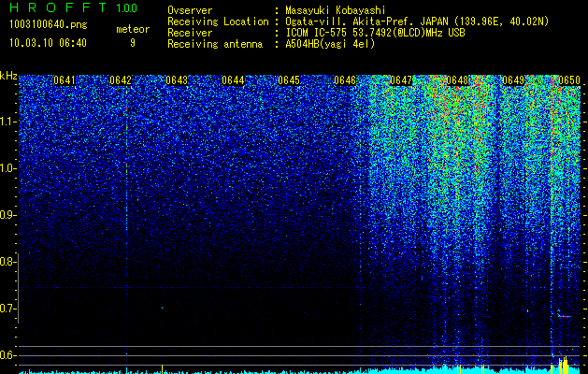The image size is (588, 374).
Task: Click the Receiving Location label
Action: [218, 22]
